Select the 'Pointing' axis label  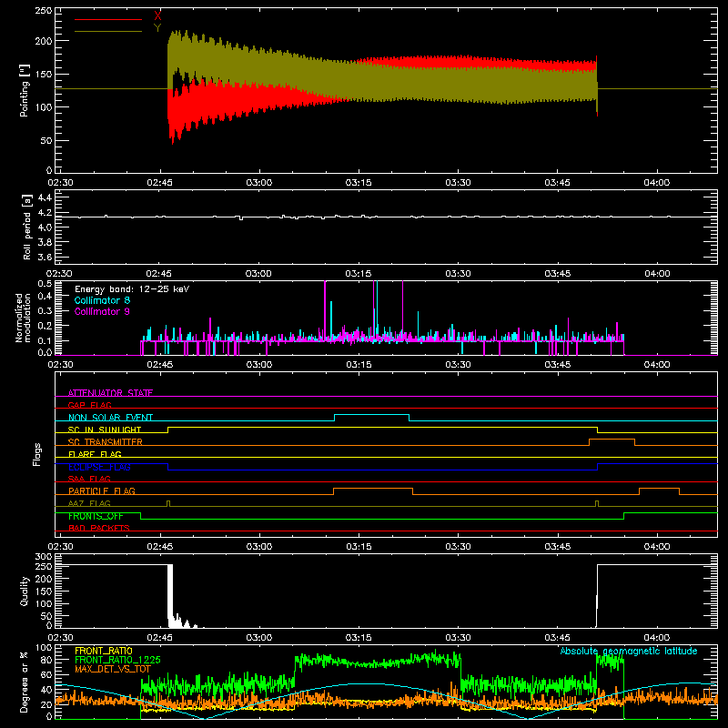point(25,92)
